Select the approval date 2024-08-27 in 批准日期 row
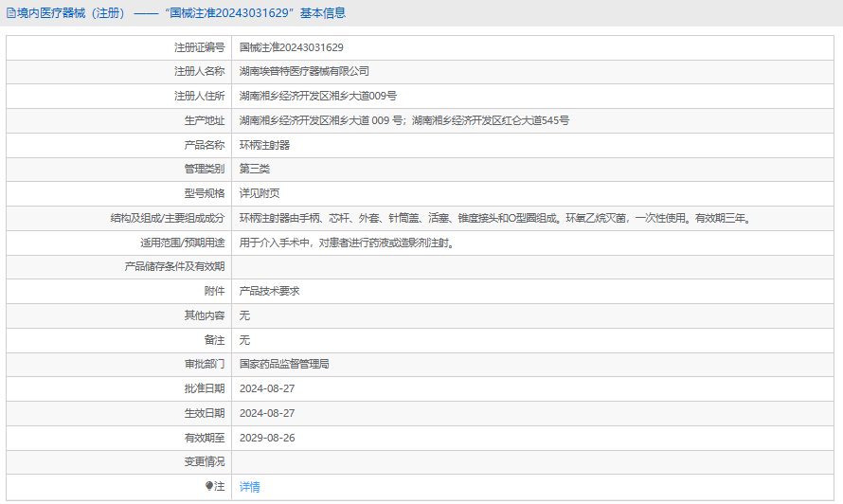 tap(267, 388)
